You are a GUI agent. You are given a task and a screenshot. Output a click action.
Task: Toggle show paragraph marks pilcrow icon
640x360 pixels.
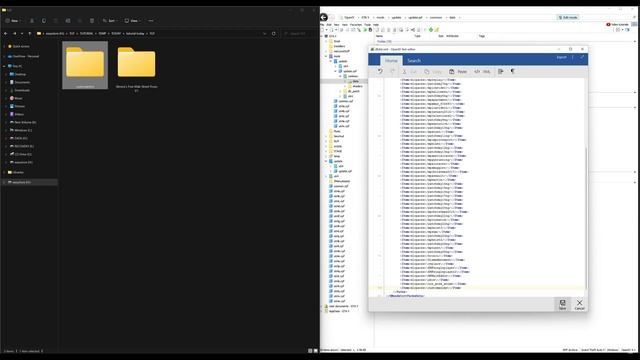(x=513, y=71)
